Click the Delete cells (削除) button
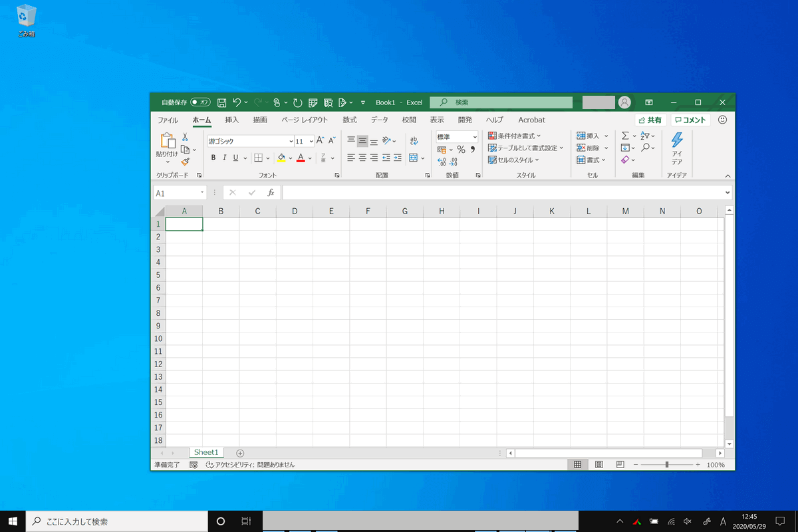 [593, 148]
